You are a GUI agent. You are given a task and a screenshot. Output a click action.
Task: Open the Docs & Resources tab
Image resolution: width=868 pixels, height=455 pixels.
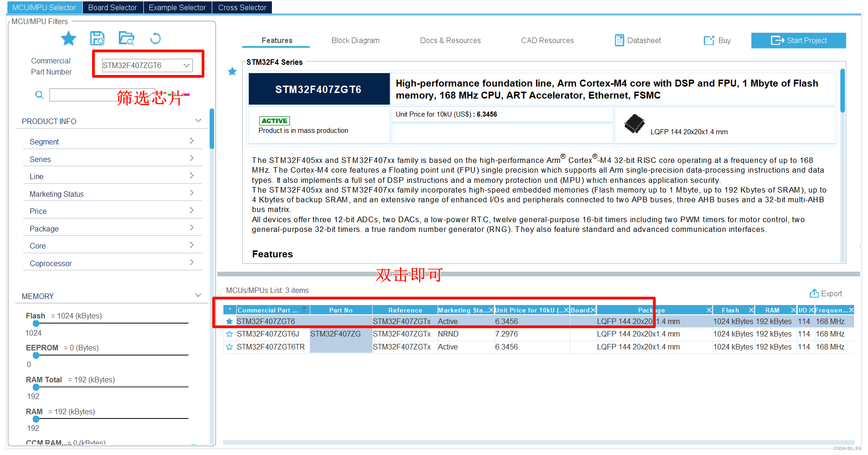coord(450,41)
